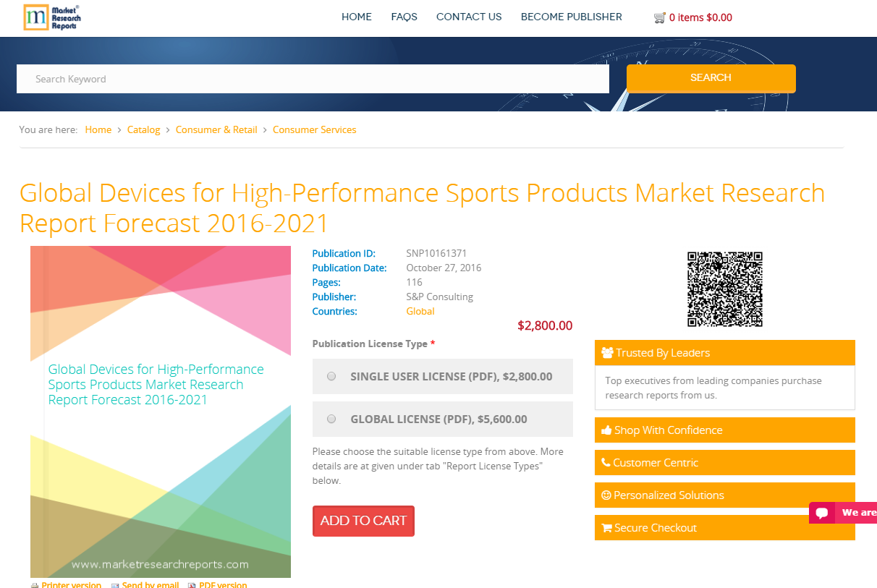
Task: Click the Catalog breadcrumb link
Action: point(144,129)
